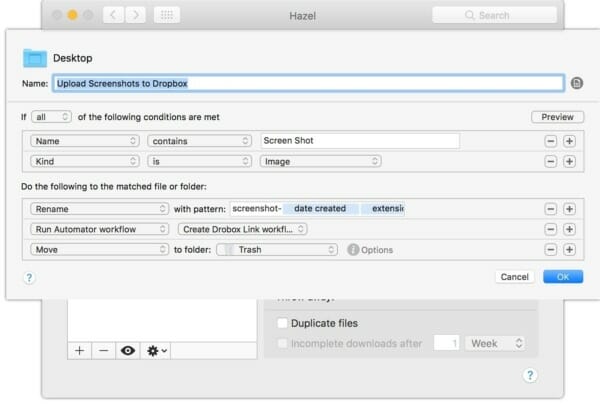Click the Preview button
The image size is (600, 404).
click(x=558, y=117)
